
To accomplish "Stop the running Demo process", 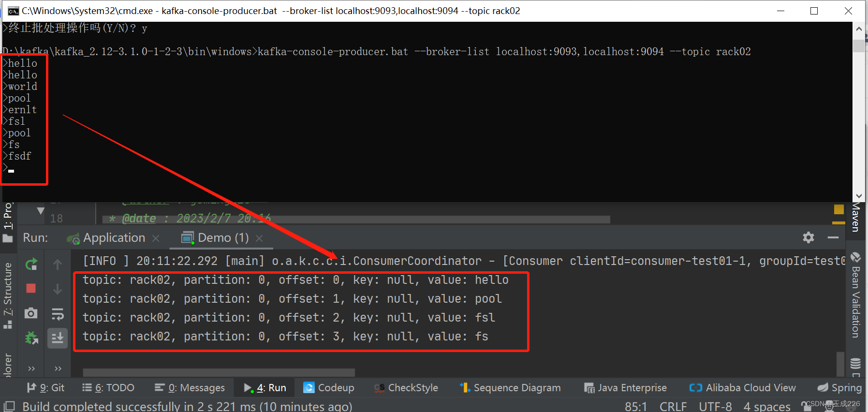I will (31, 288).
